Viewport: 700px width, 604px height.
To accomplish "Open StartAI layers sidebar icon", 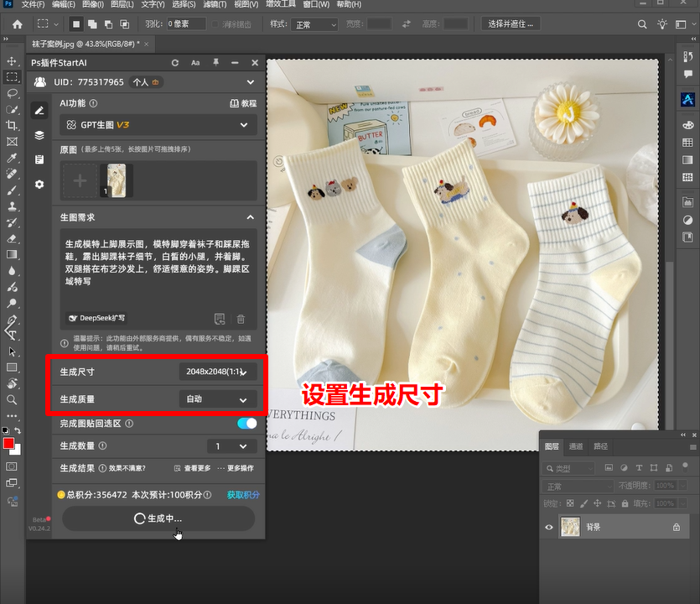I will [x=39, y=135].
